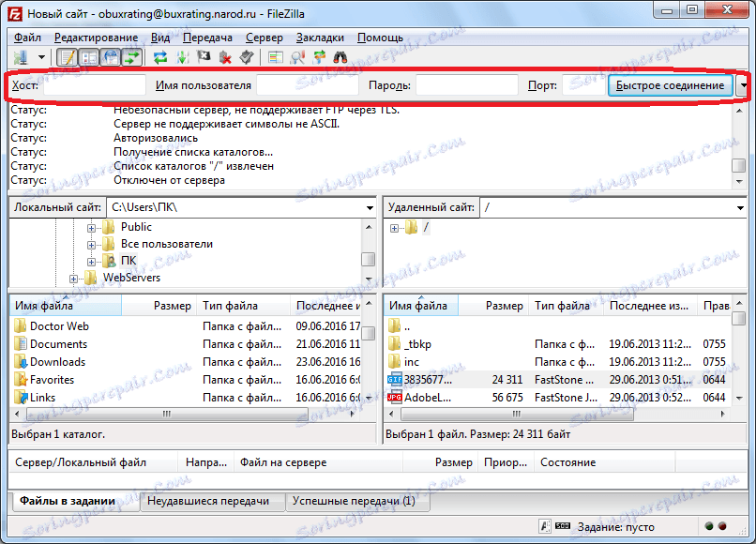Select the _tbkp remote folder
The image size is (756, 544).
click(417, 344)
